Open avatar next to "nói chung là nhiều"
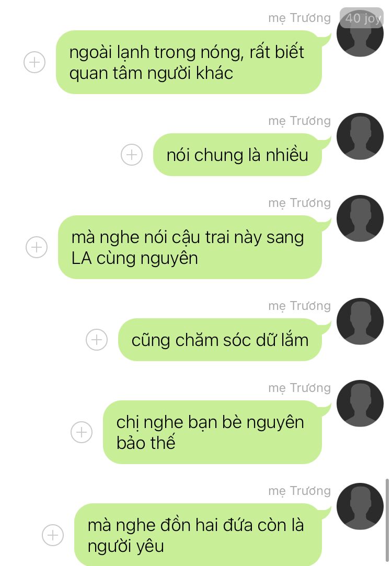The image size is (392, 566). click(360, 136)
